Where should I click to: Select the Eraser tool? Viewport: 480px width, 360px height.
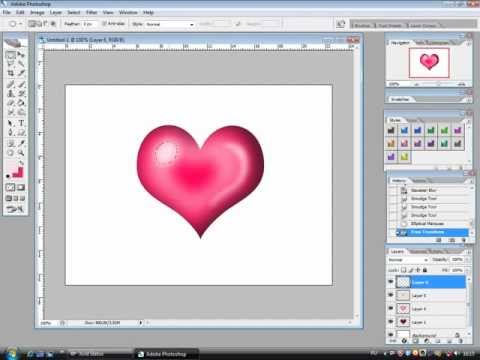pos(11,103)
